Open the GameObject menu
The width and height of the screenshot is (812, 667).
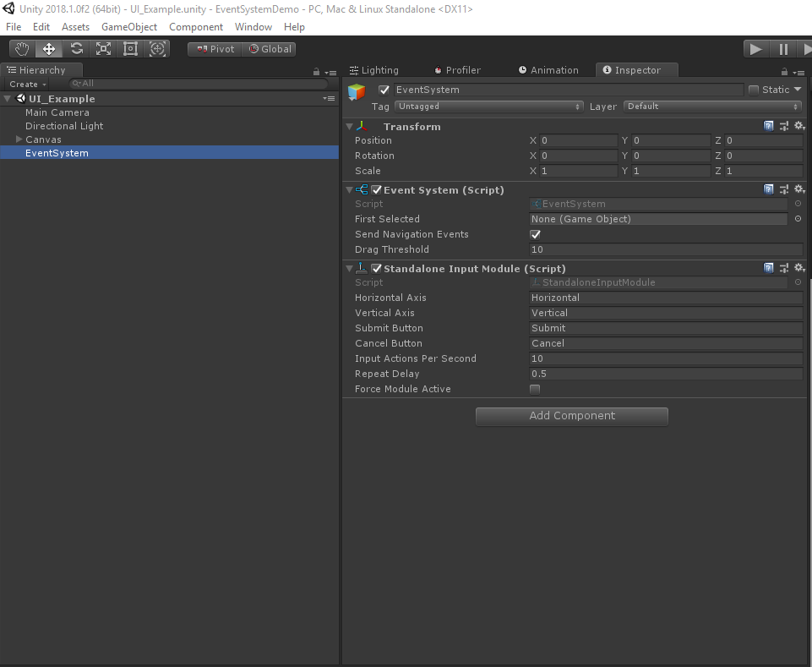point(128,26)
